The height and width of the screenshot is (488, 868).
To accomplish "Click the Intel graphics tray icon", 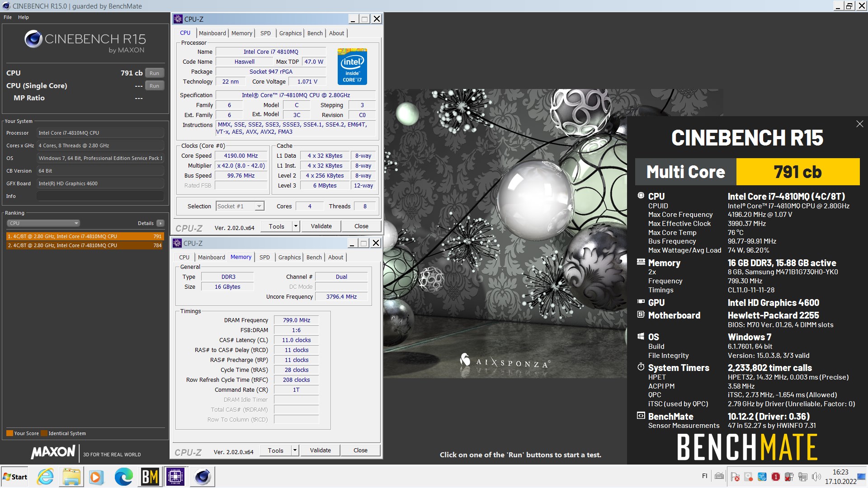I will 762,477.
